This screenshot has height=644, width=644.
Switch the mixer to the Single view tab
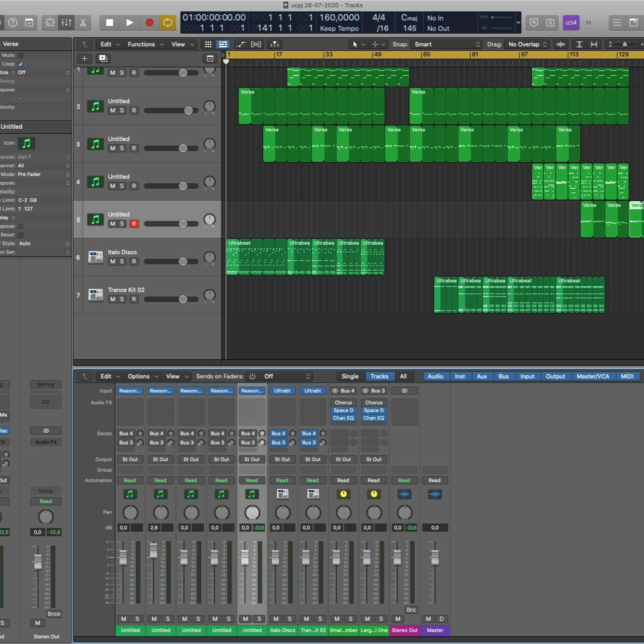[x=350, y=376]
